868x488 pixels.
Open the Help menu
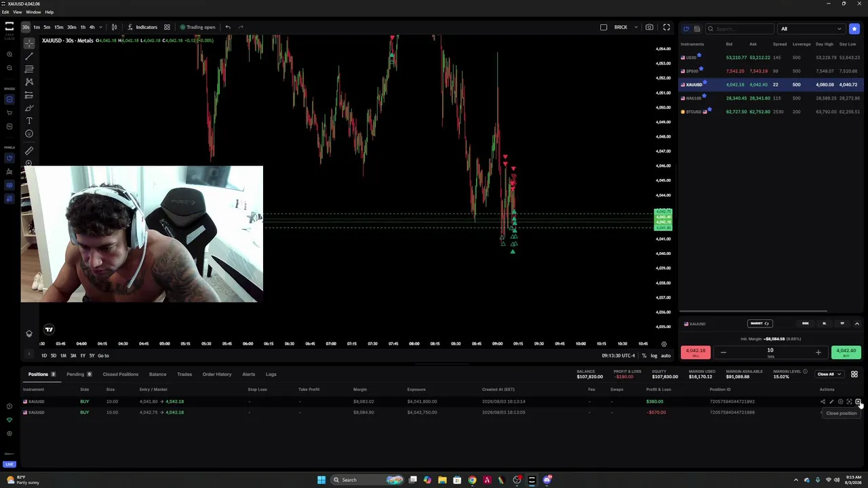tap(49, 12)
